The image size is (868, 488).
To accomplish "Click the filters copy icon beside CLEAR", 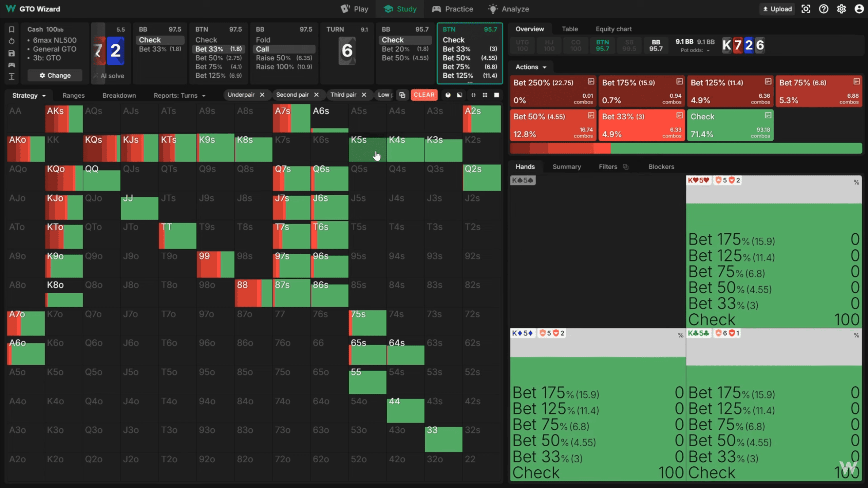I will (x=402, y=95).
